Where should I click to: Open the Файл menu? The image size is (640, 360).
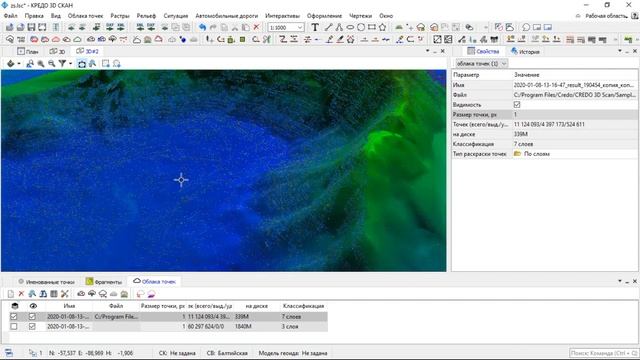(11, 16)
